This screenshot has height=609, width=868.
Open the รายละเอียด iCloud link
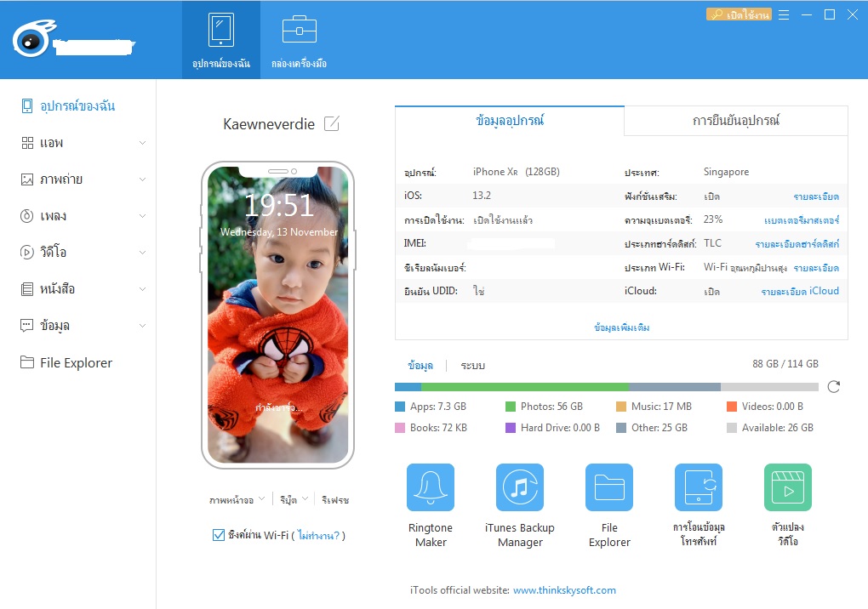point(800,291)
